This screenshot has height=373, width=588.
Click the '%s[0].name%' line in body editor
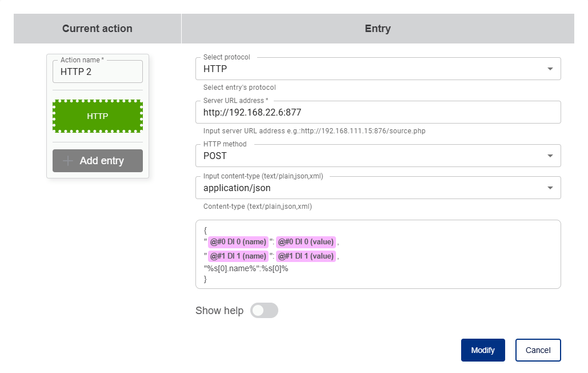point(246,268)
